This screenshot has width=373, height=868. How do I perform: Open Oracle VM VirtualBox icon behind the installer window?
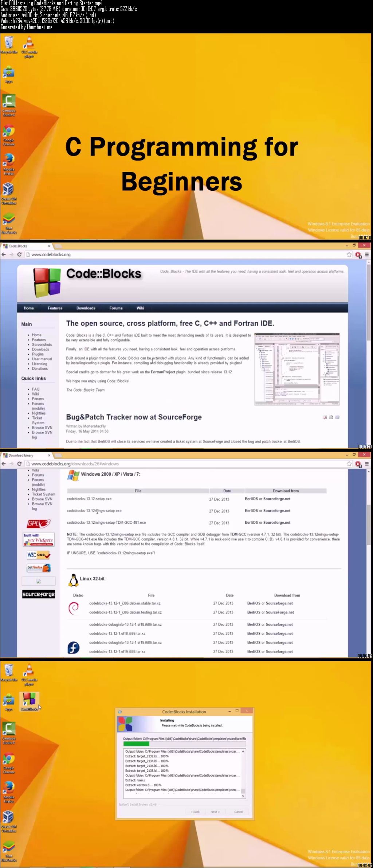pos(9,822)
